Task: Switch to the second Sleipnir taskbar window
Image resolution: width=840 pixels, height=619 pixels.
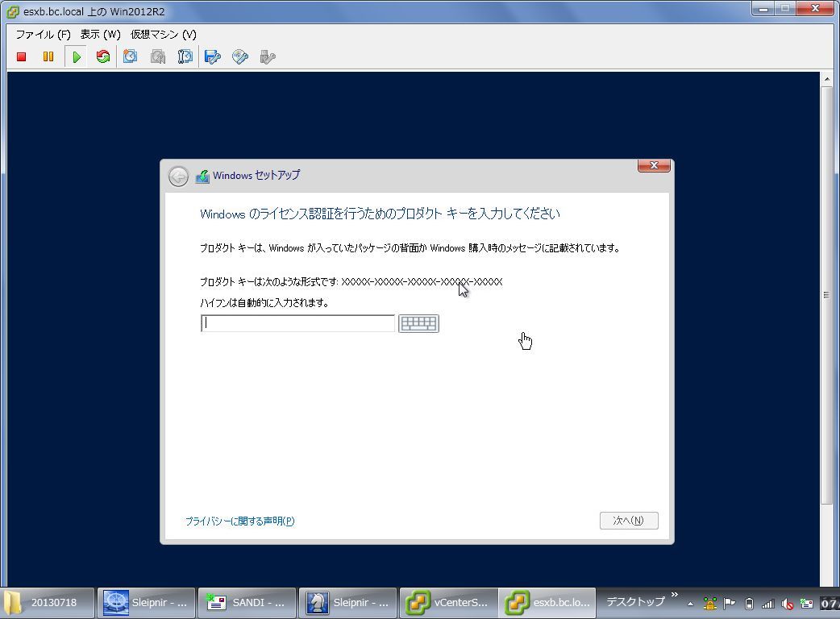Action: [347, 603]
